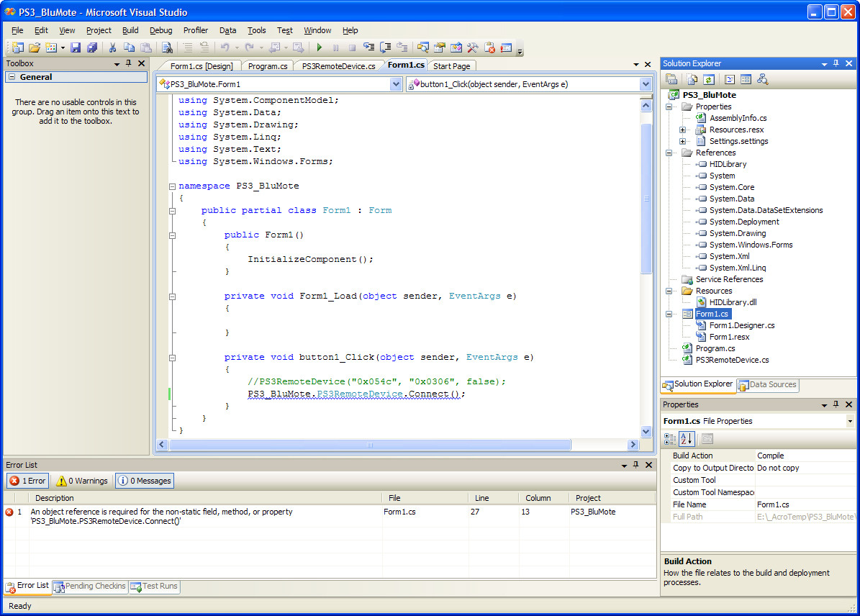Click the Open File toolbar icon
860x616 pixels.
tap(34, 47)
